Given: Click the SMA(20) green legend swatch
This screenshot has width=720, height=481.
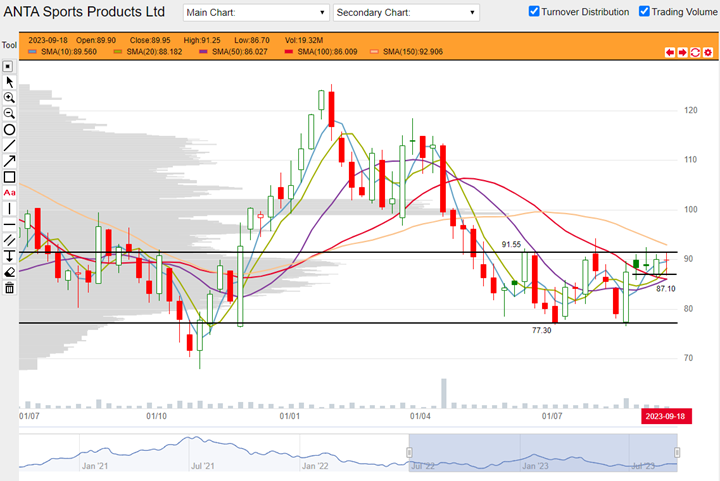Looking at the screenshot, I should point(118,52).
